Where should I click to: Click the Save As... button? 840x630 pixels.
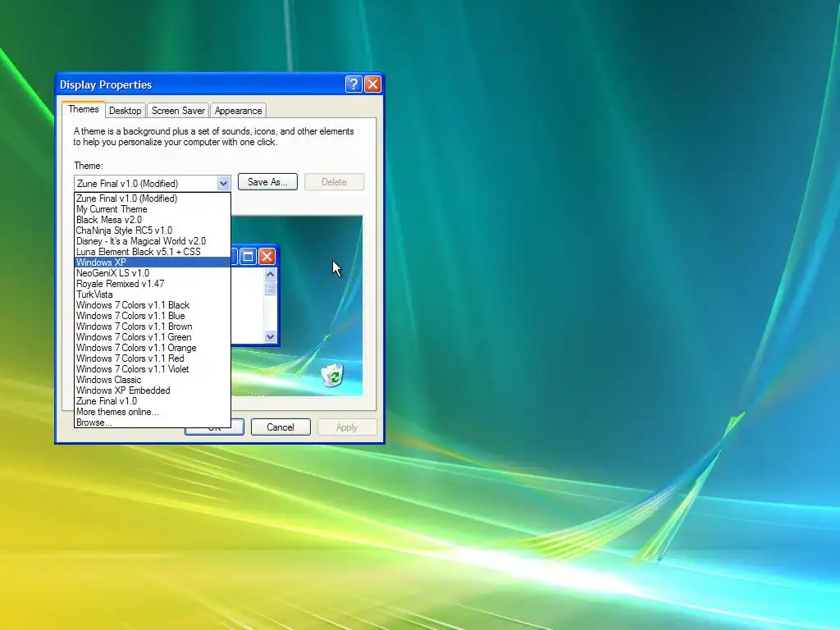tap(267, 182)
